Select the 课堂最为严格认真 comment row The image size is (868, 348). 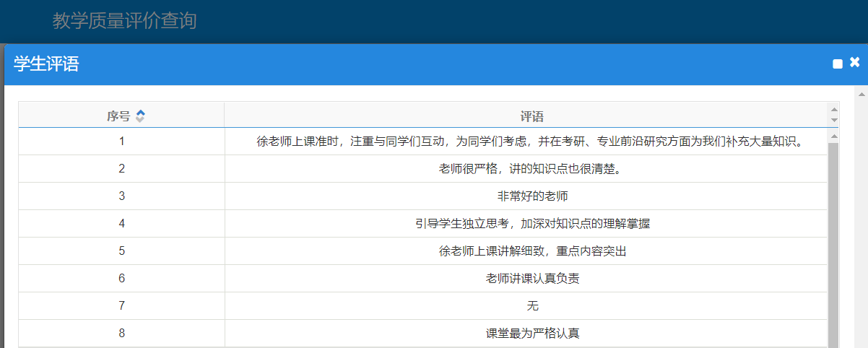pyautogui.click(x=531, y=334)
